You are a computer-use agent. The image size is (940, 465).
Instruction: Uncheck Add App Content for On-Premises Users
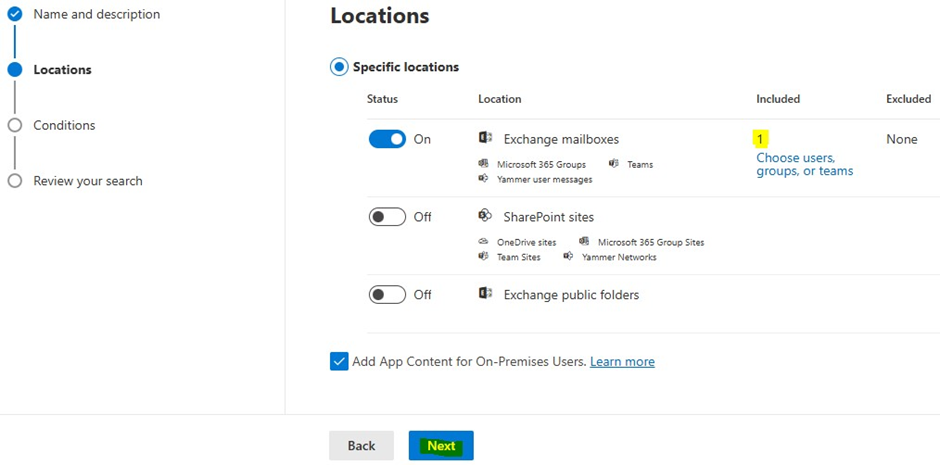coord(339,362)
